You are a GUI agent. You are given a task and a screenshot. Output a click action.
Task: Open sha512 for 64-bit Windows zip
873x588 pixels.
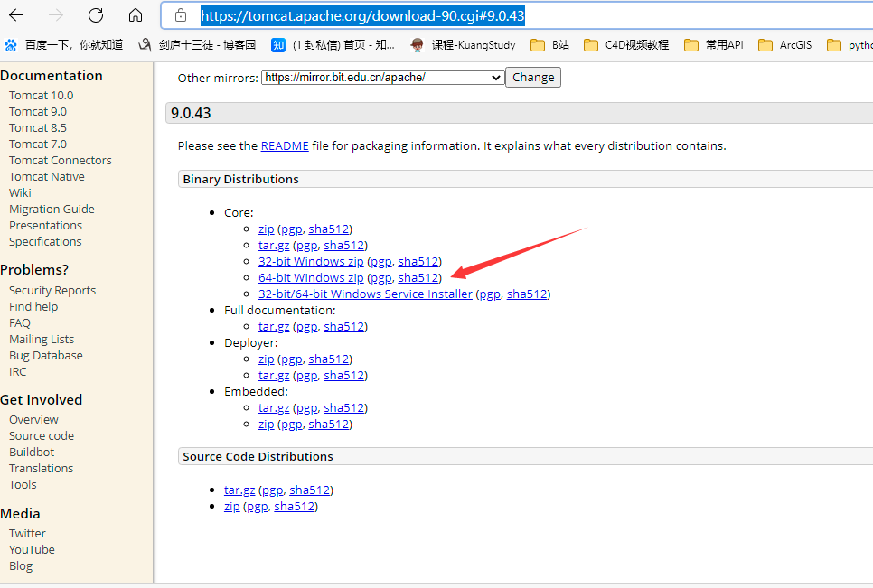point(418,277)
